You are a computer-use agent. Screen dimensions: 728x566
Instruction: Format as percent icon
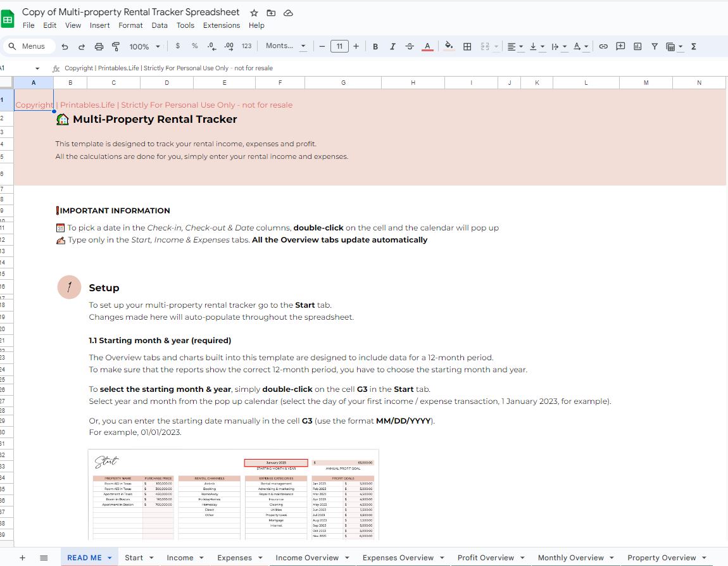click(x=194, y=46)
